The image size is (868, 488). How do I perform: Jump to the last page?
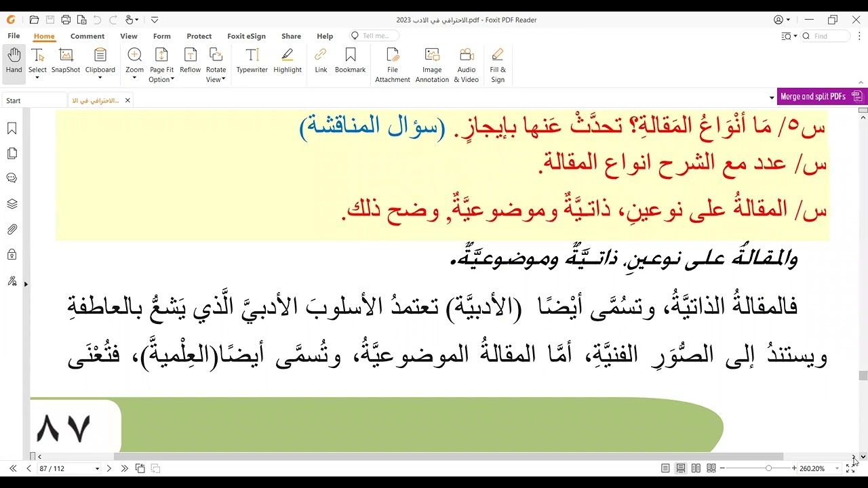click(125, 468)
